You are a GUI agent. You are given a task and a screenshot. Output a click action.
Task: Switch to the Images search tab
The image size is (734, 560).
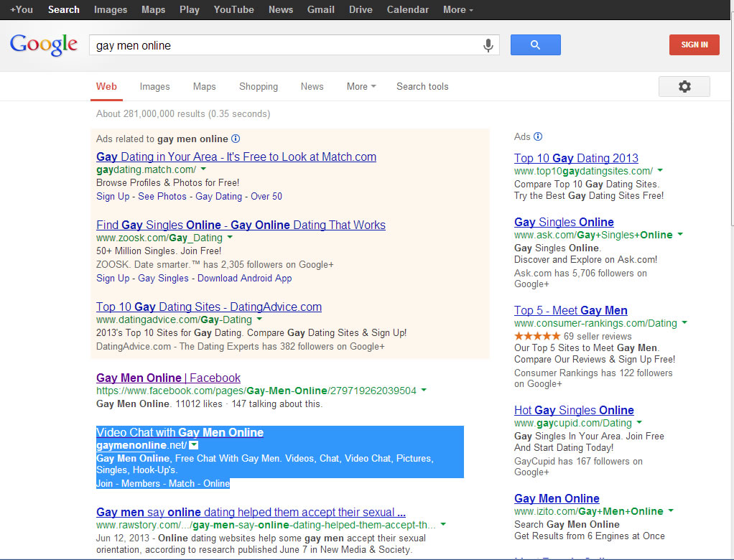154,86
